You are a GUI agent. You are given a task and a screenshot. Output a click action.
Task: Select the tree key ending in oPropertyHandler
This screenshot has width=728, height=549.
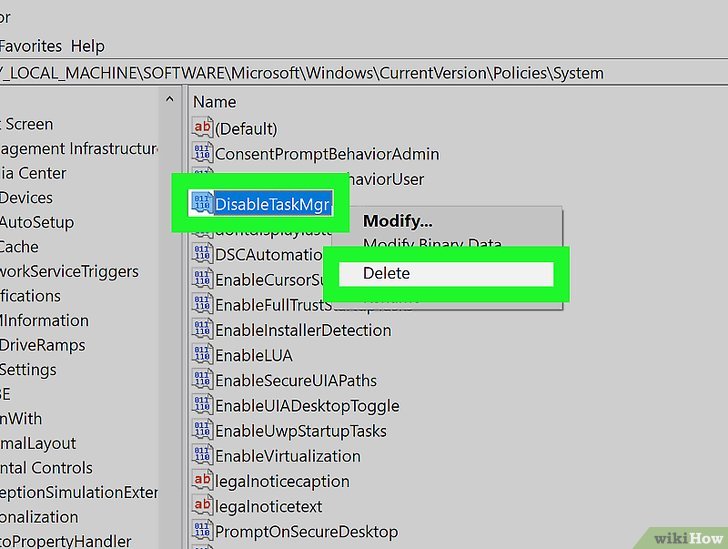click(x=65, y=541)
